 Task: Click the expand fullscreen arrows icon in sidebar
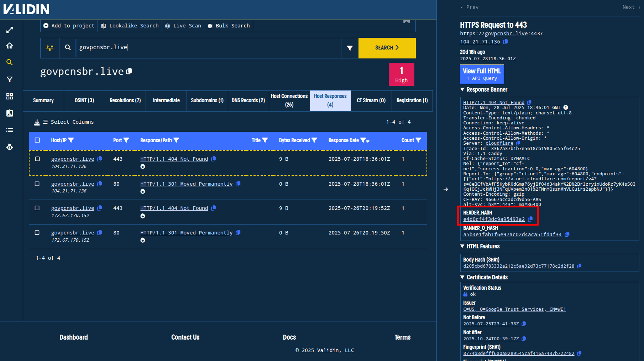(10, 30)
